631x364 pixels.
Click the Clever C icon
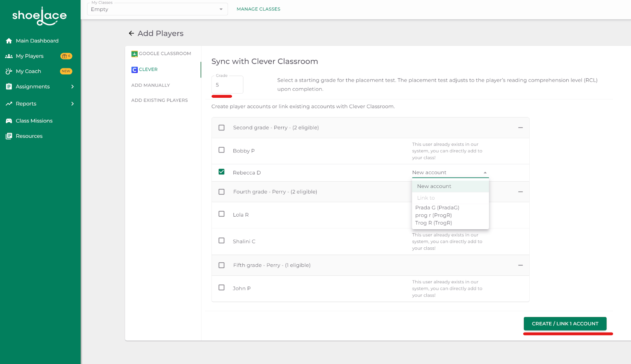tap(134, 70)
